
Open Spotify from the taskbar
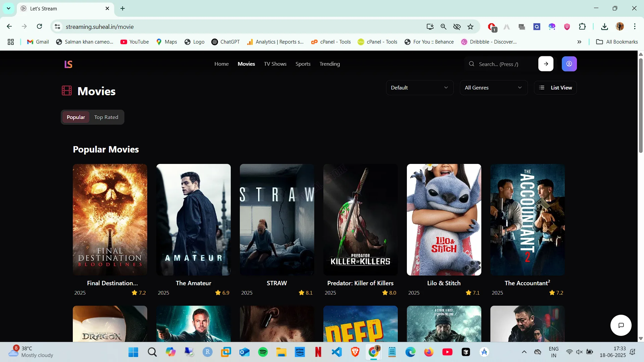point(263,352)
